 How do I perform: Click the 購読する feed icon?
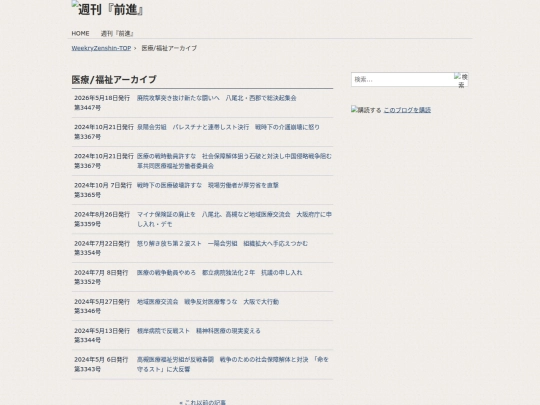pyautogui.click(x=366, y=110)
